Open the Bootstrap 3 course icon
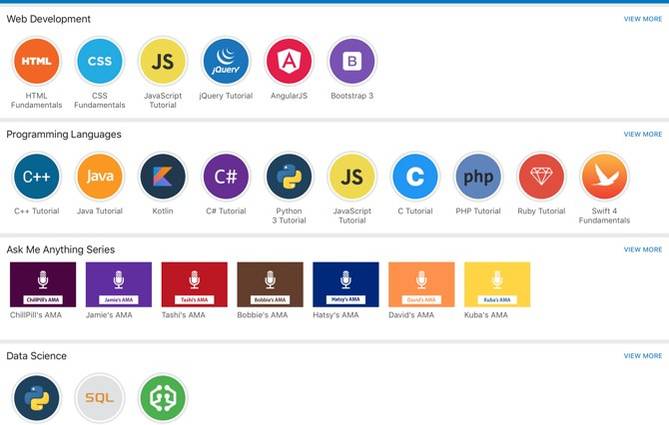This screenshot has height=425, width=669. coord(352,61)
